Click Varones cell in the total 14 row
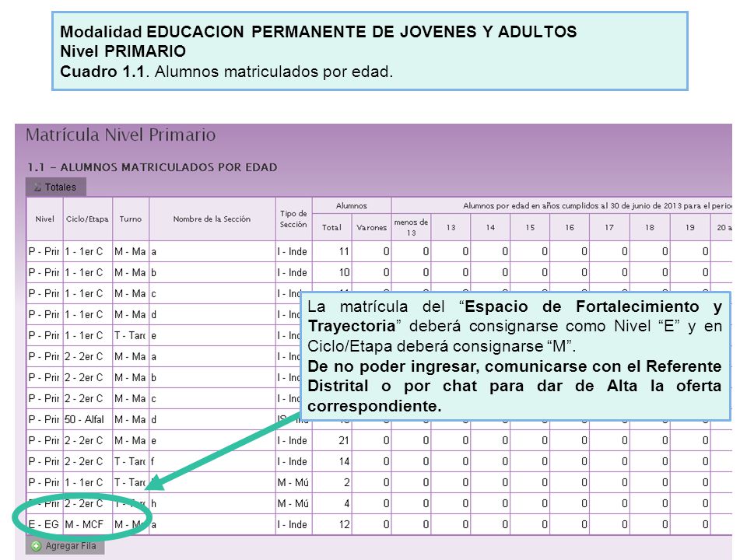 pos(372,461)
